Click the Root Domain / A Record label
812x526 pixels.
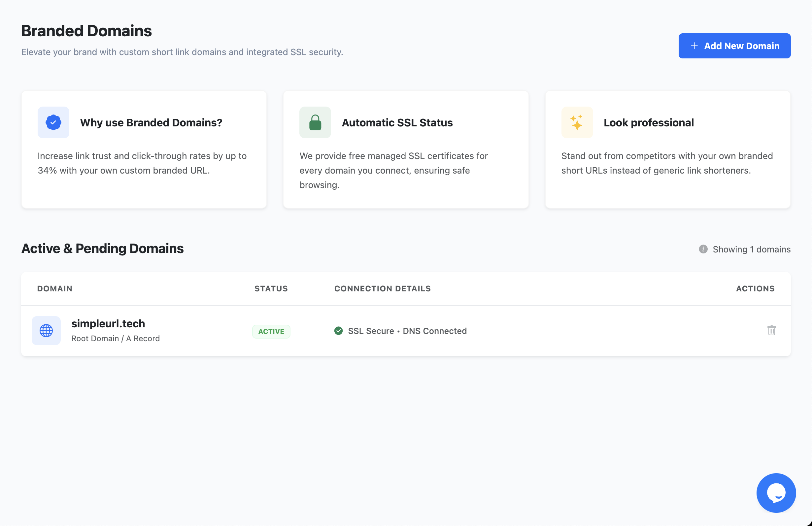[115, 338]
